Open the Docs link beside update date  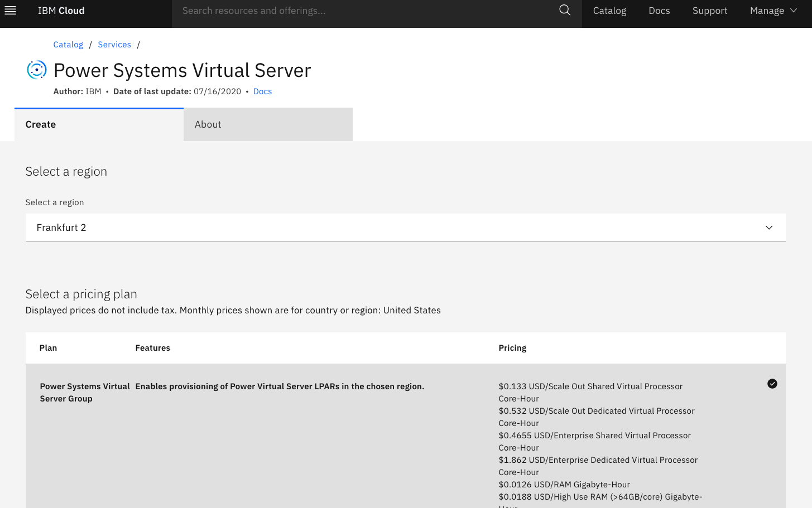click(262, 91)
